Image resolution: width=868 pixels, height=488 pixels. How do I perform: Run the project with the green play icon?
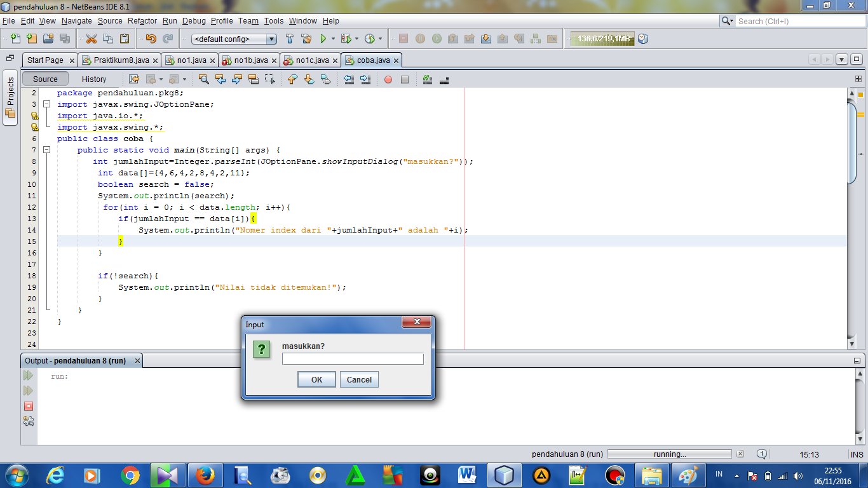click(x=323, y=39)
